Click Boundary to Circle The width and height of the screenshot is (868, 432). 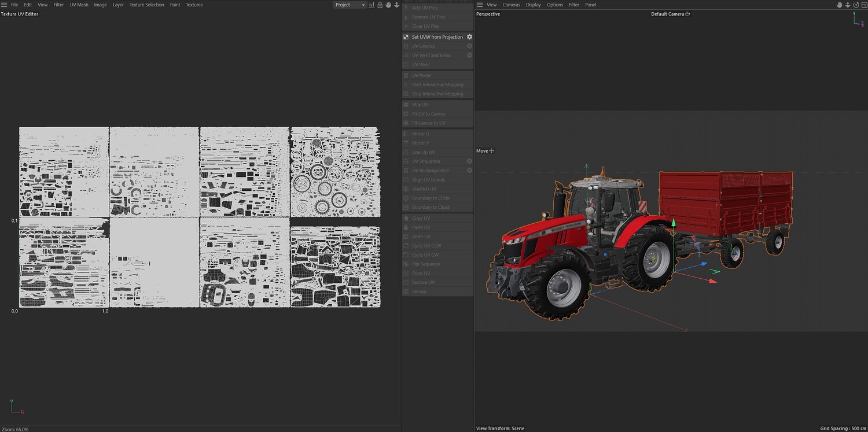coord(437,198)
